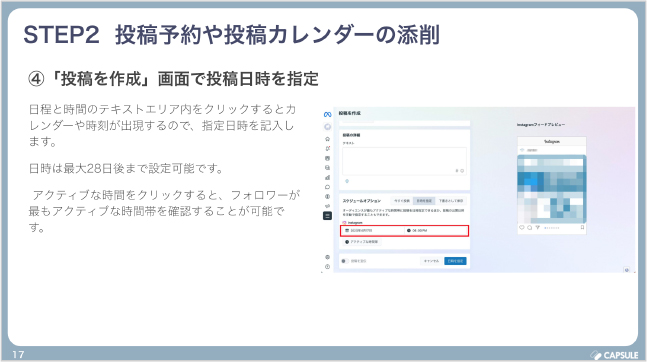Click the carousel dots under the preview image
Image resolution: width=647 pixels, height=362 pixels.
click(x=552, y=228)
